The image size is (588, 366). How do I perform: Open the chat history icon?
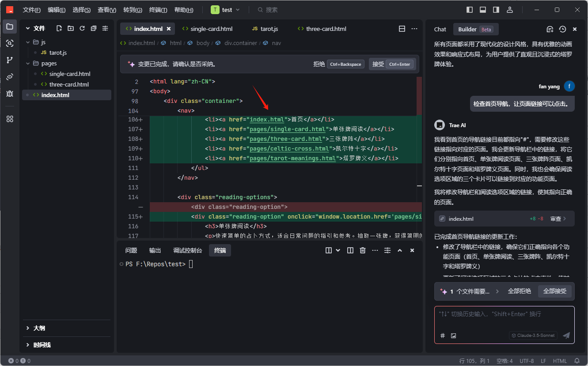coord(562,29)
